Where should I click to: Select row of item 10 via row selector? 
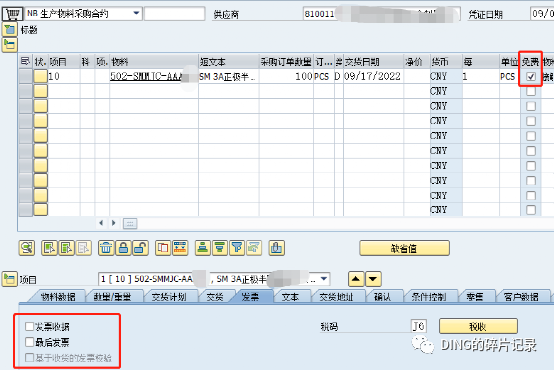[26, 76]
